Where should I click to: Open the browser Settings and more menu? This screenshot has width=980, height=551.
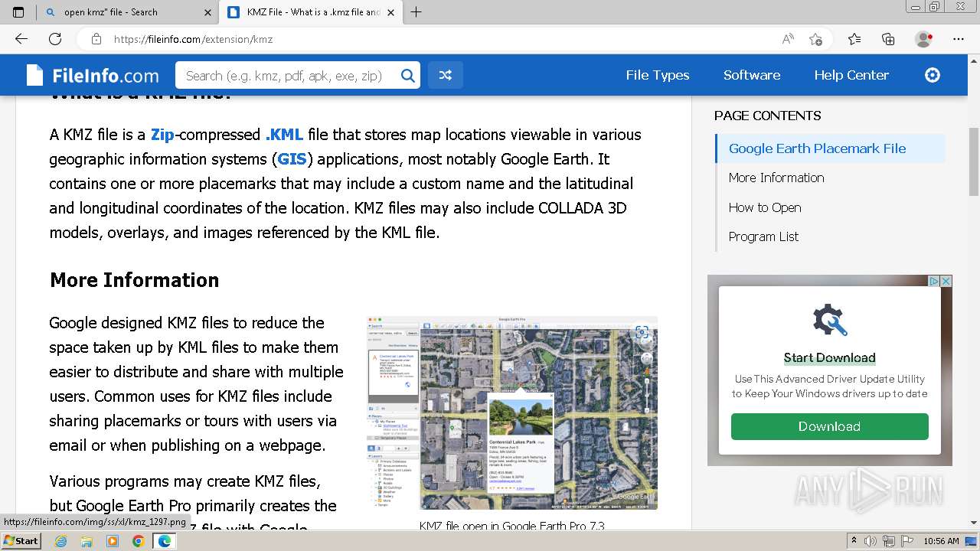959,39
